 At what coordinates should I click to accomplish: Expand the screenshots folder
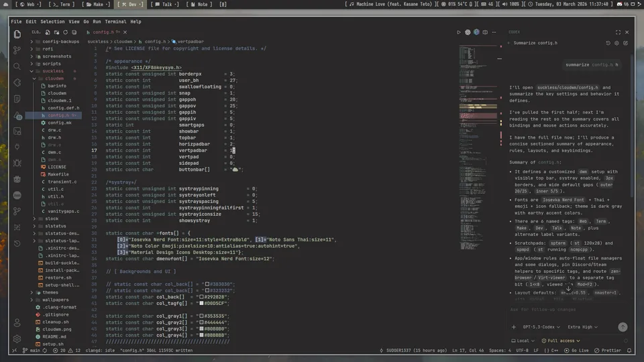click(55, 56)
